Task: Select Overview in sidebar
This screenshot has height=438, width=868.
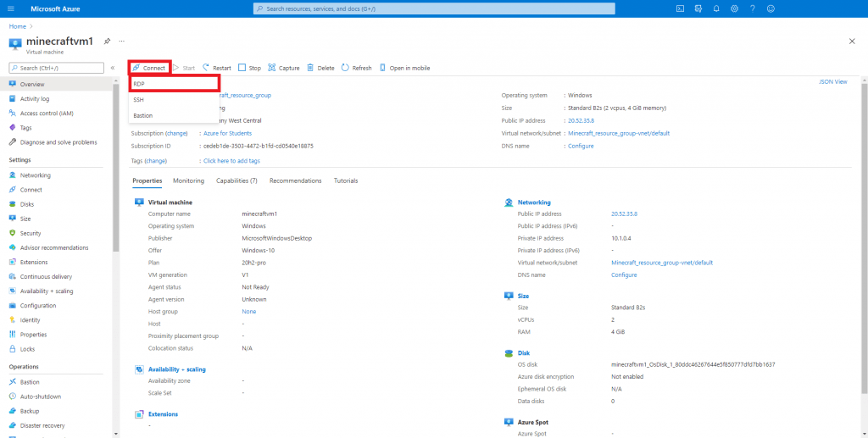Action: click(56, 84)
